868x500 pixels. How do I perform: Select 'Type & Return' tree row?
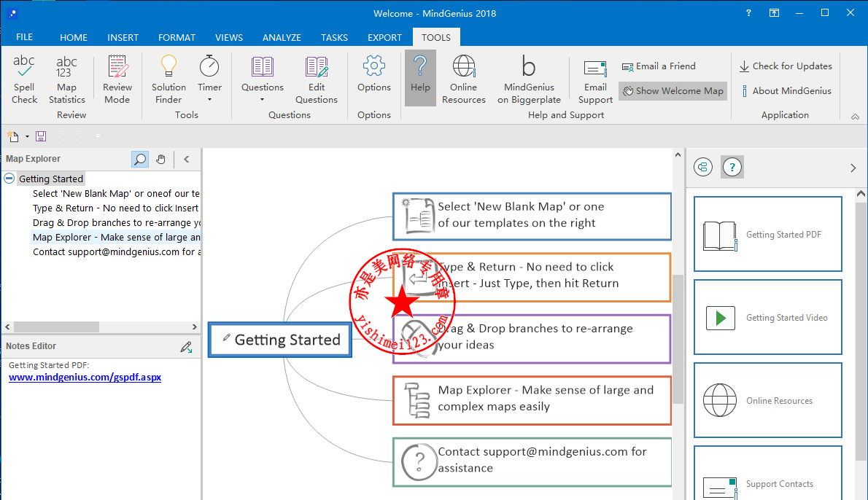pyautogui.click(x=116, y=208)
